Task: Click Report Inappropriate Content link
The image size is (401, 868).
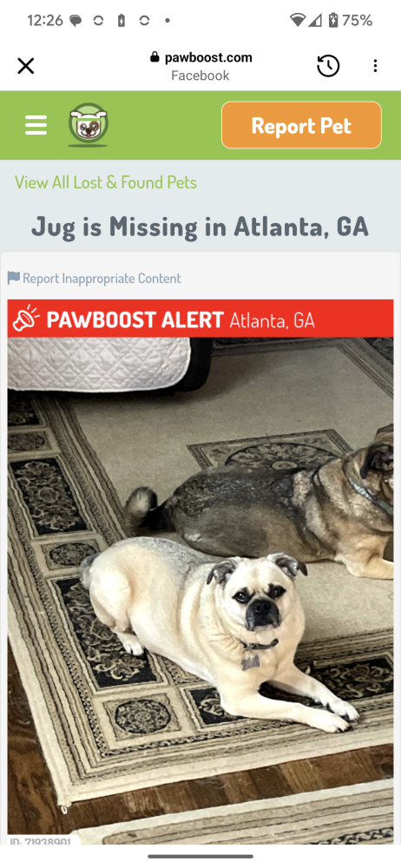Action: tap(102, 279)
